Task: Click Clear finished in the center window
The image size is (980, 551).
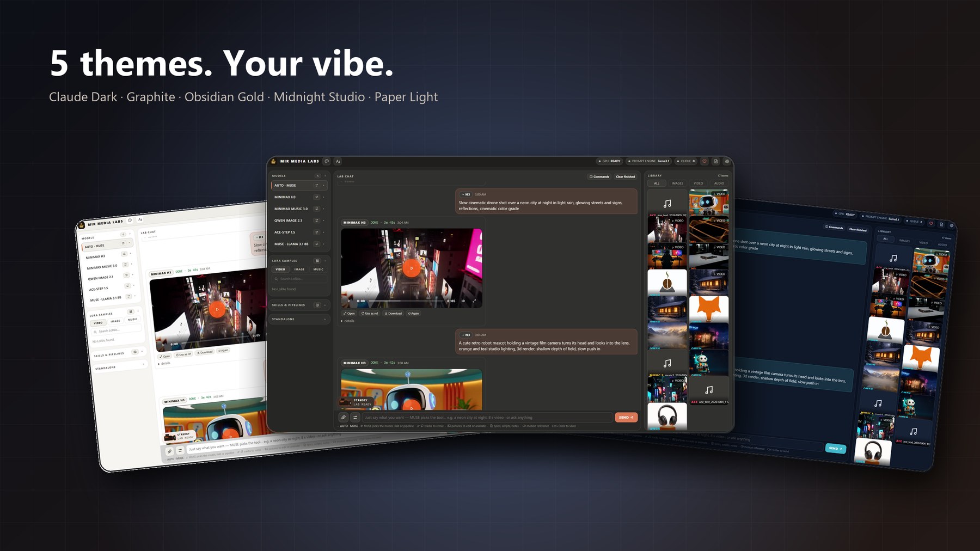Action: click(625, 176)
